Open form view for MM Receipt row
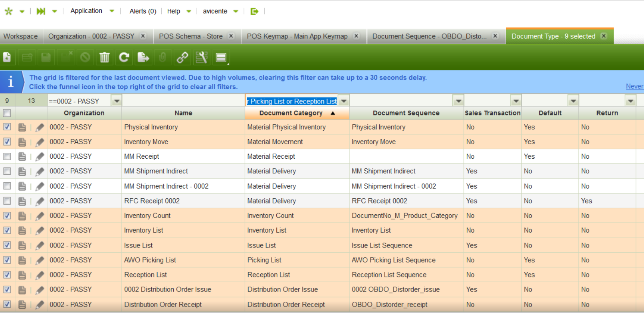644x313 pixels. 22,157
